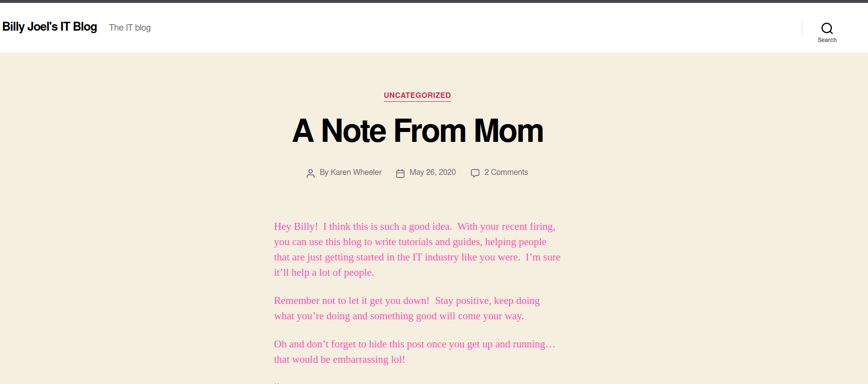Click the header area right of the tagline
Viewport: 868px width, 384px height.
tap(396, 28)
